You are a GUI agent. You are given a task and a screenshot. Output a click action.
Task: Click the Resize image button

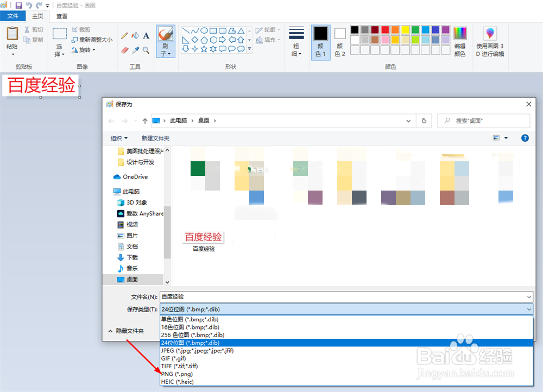(x=92, y=40)
